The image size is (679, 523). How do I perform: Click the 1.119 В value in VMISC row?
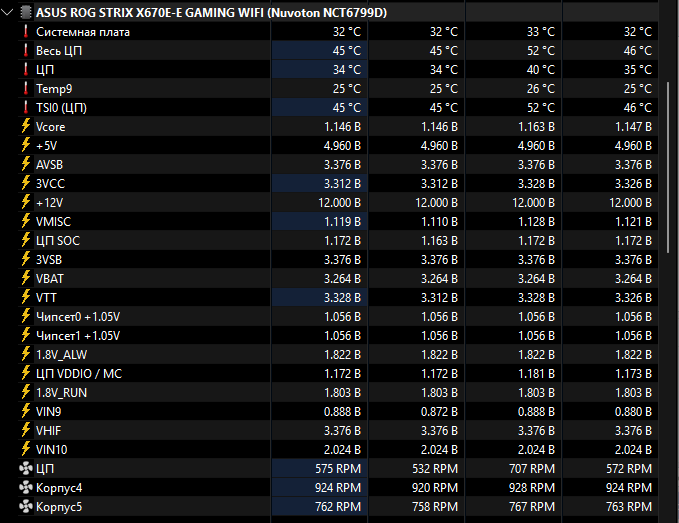click(x=343, y=222)
